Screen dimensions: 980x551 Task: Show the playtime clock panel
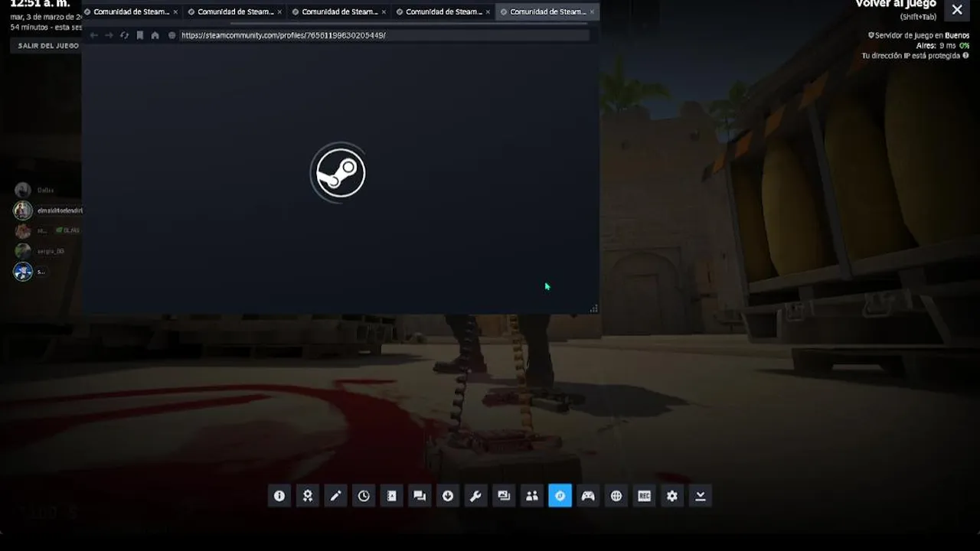[x=364, y=496]
